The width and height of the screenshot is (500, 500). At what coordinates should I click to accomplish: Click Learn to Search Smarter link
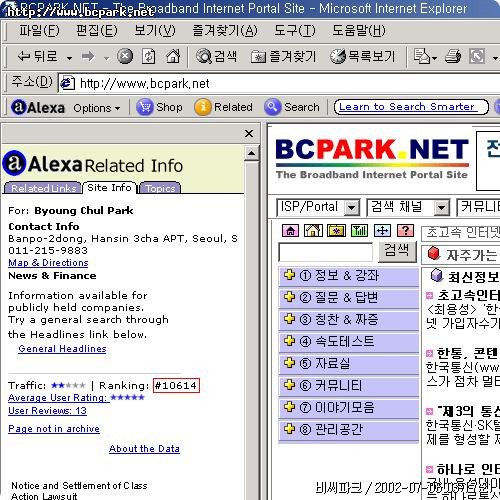point(407,107)
